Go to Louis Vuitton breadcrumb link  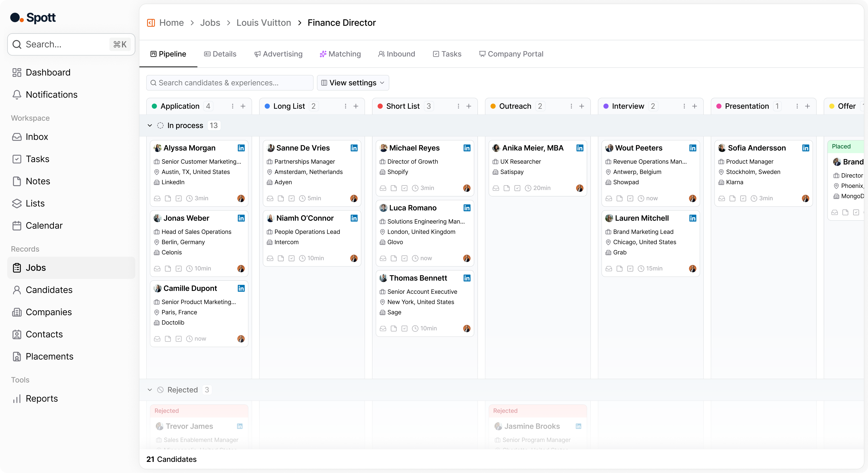click(263, 23)
